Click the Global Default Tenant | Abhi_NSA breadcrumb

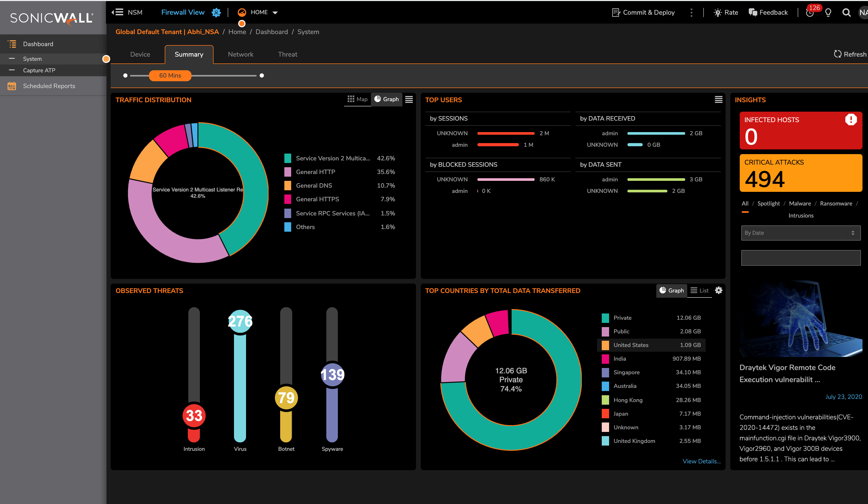click(167, 32)
